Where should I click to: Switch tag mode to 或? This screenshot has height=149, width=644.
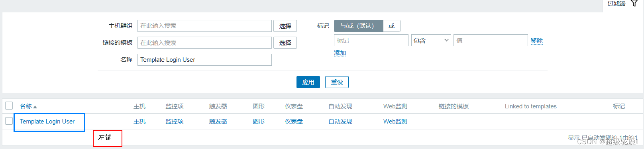click(392, 26)
